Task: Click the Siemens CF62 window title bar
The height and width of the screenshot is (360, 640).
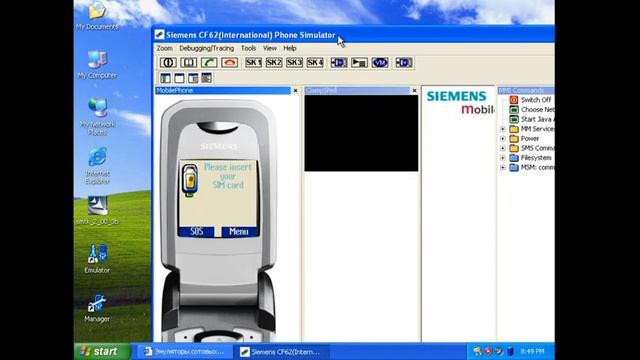Action: 353,35
